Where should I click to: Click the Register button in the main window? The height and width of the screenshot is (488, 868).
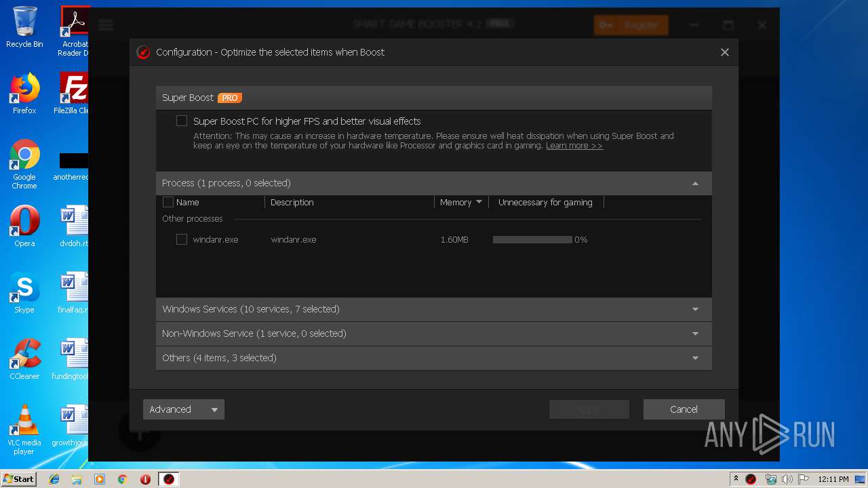[x=631, y=25]
